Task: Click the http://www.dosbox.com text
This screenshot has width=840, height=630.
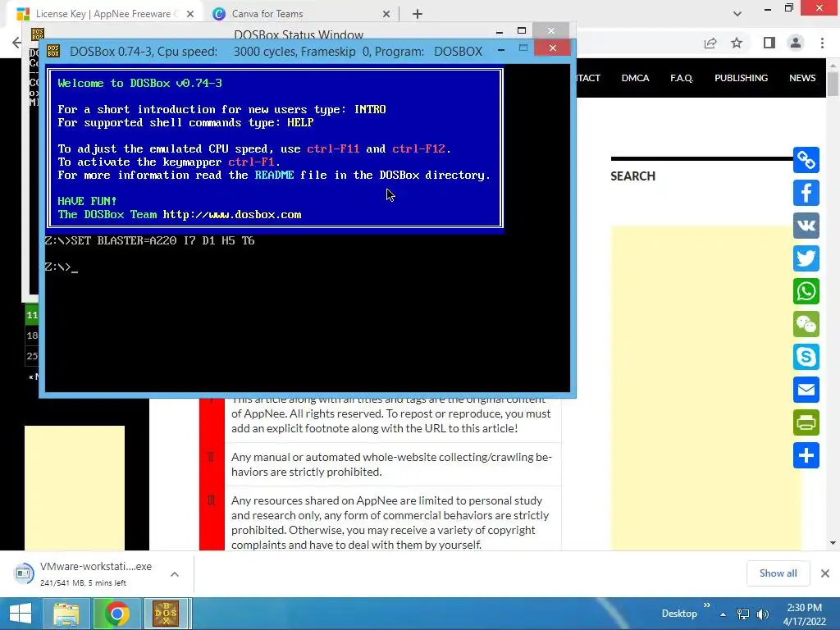Action: (232, 214)
